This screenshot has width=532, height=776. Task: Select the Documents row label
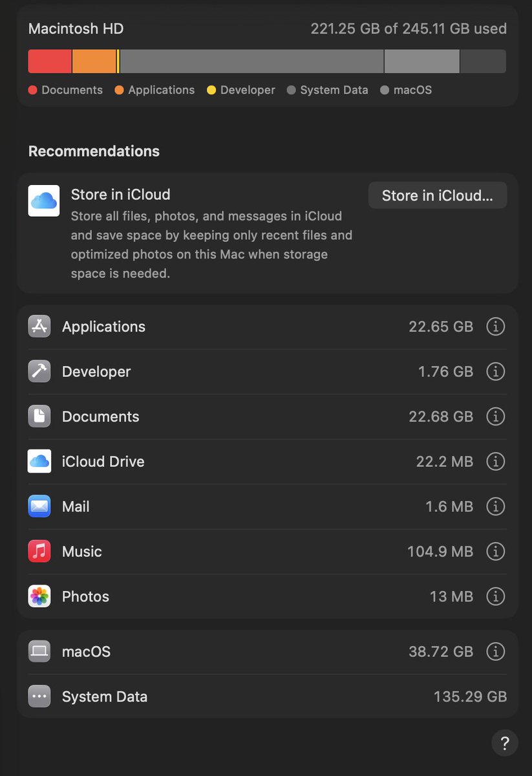[x=100, y=416]
